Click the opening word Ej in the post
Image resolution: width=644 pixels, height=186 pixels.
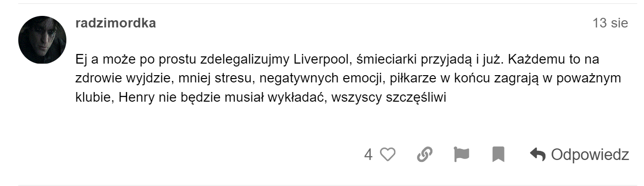[x=81, y=60]
